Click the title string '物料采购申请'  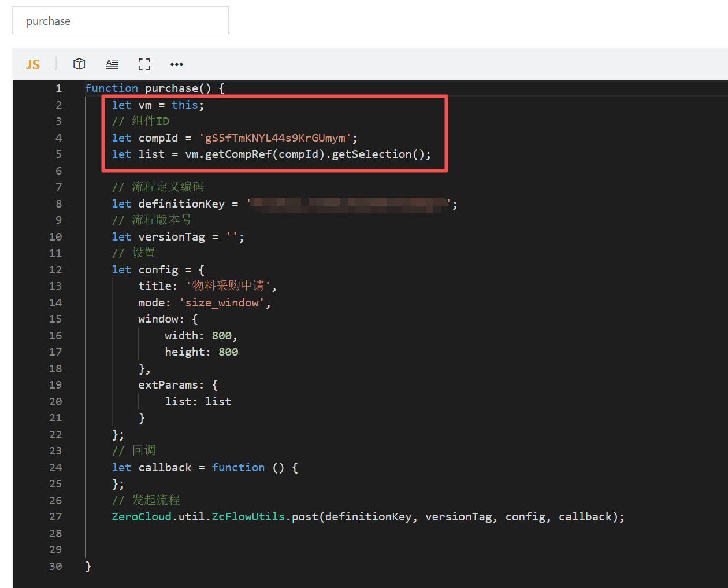pyautogui.click(x=228, y=286)
